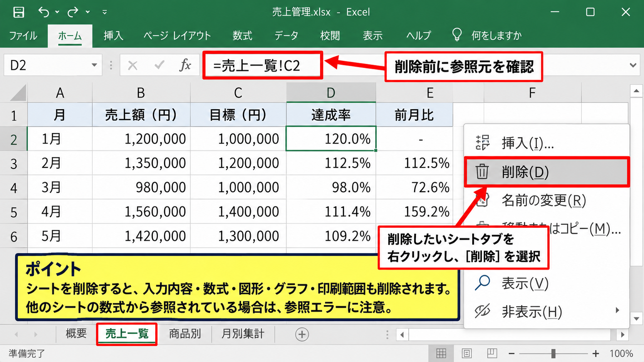Click cell containing 1,350,000
644x362 pixels.
click(141, 163)
